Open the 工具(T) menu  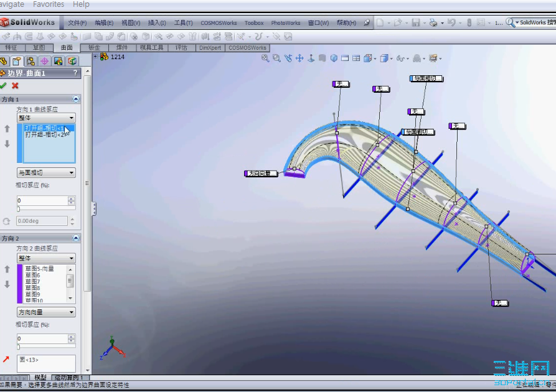183,23
